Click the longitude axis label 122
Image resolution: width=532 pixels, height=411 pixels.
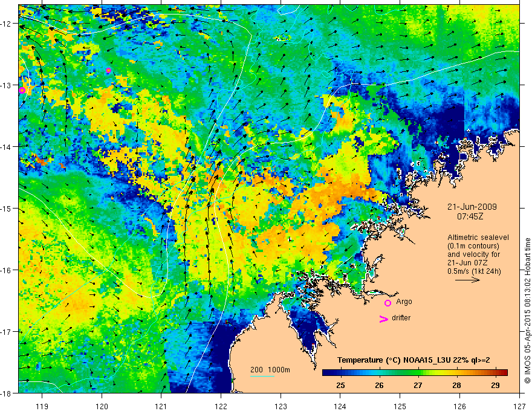pyautogui.click(x=221, y=406)
